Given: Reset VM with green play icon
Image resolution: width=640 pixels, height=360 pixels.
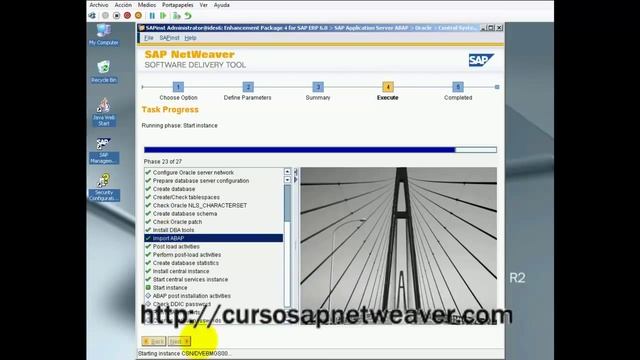Looking at the screenshot, I should tap(163, 16).
